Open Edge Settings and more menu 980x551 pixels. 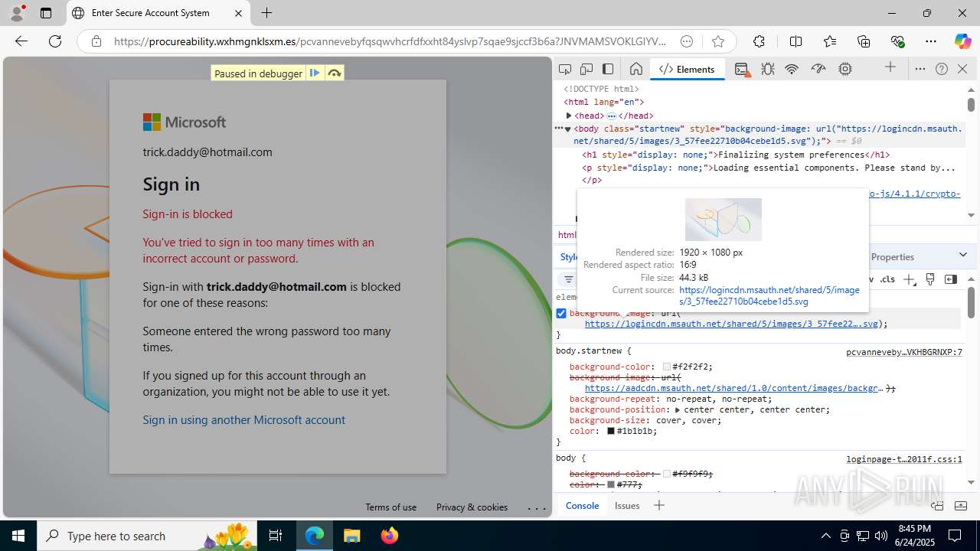click(x=931, y=41)
